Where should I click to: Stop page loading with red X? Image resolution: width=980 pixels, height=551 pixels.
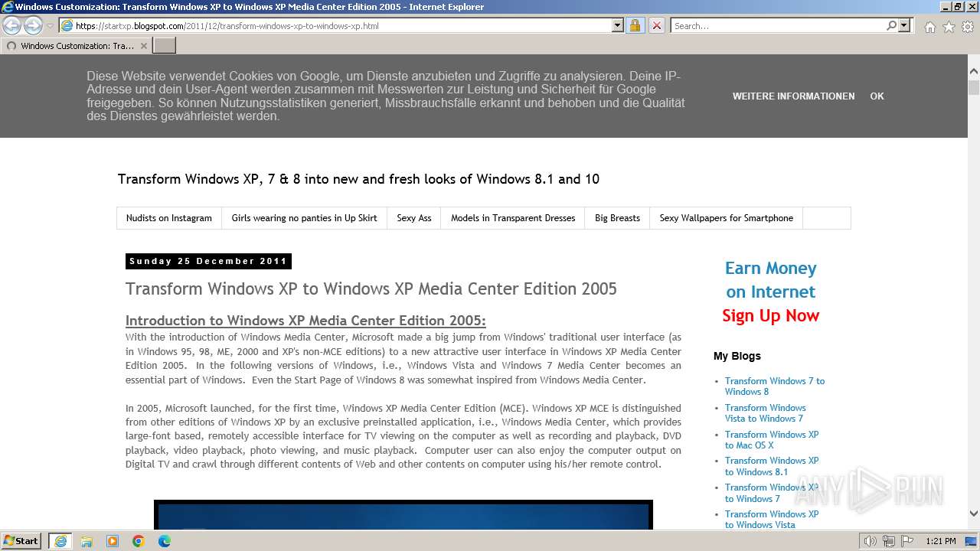click(x=656, y=25)
